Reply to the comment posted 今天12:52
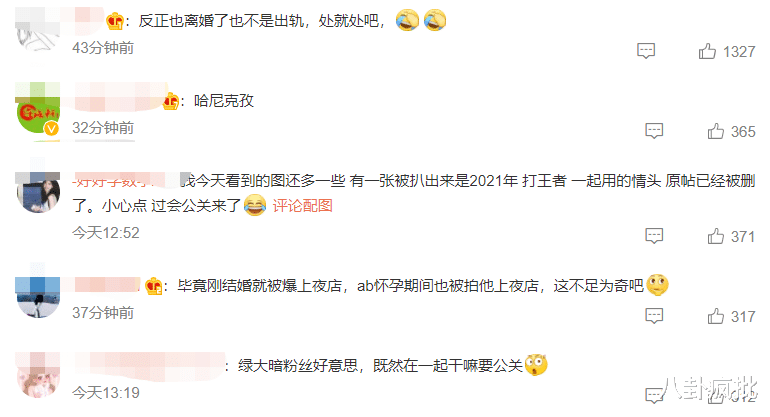 point(654,236)
